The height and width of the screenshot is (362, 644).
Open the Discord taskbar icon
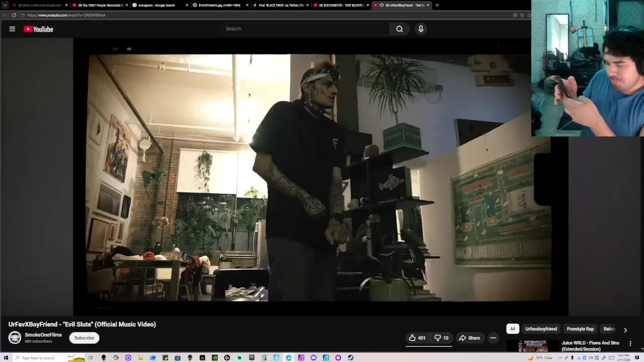(x=313, y=357)
